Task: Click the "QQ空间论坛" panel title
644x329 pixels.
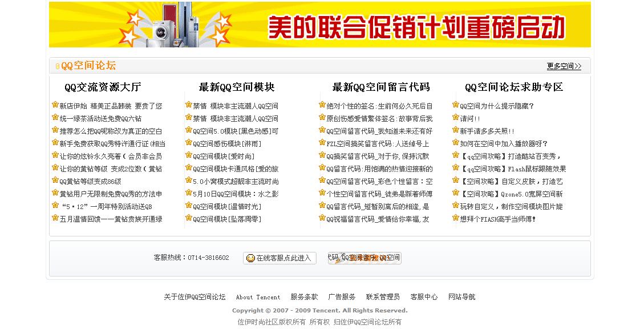Action: [88, 66]
